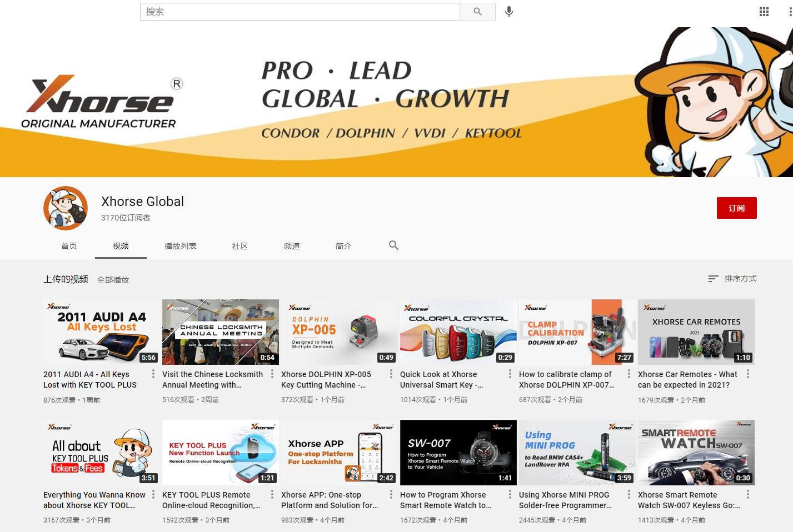
Task: Play the DOLPHIN XP-005 thumbnail
Action: (340, 332)
